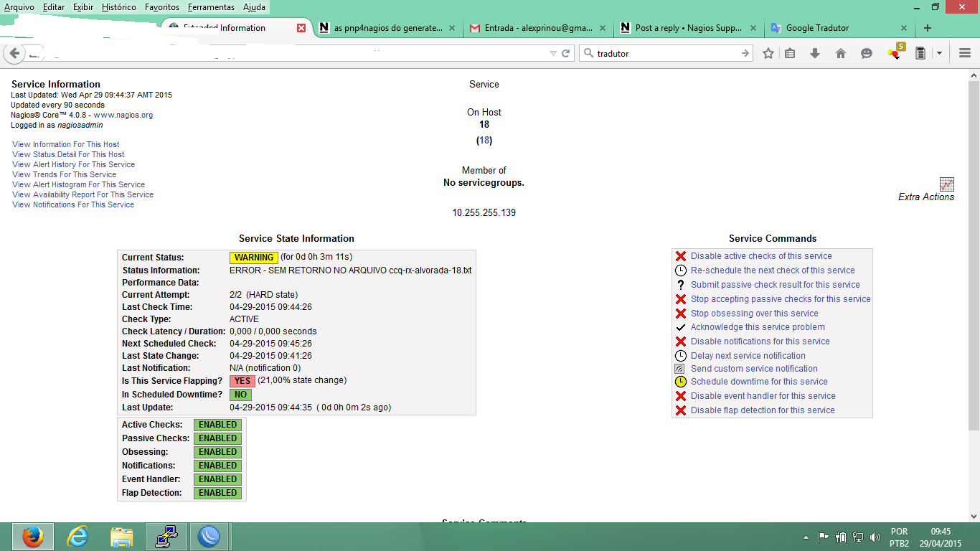The width and height of the screenshot is (980, 551).
Task: Click the page reload icon
Action: 566,53
